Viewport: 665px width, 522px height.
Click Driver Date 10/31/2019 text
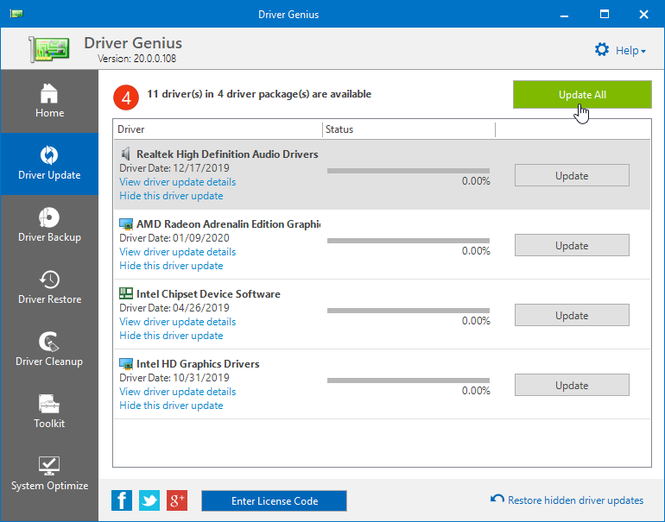point(174,377)
